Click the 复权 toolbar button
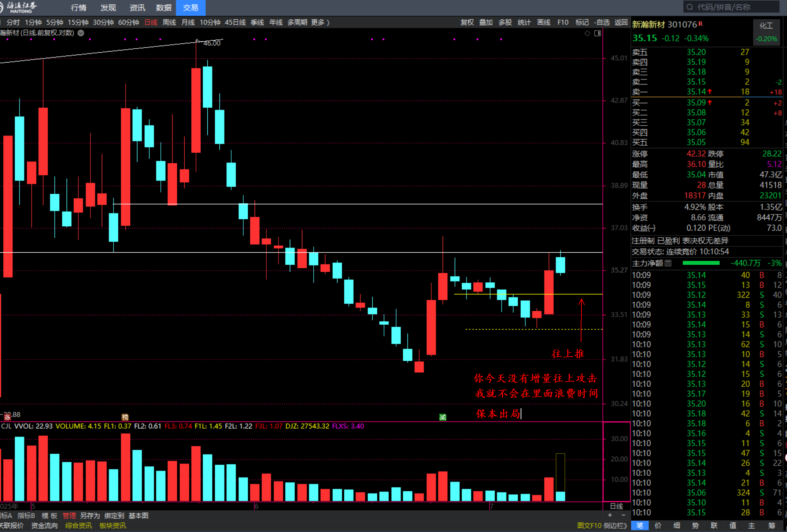This screenshot has width=787, height=532. pos(467,23)
